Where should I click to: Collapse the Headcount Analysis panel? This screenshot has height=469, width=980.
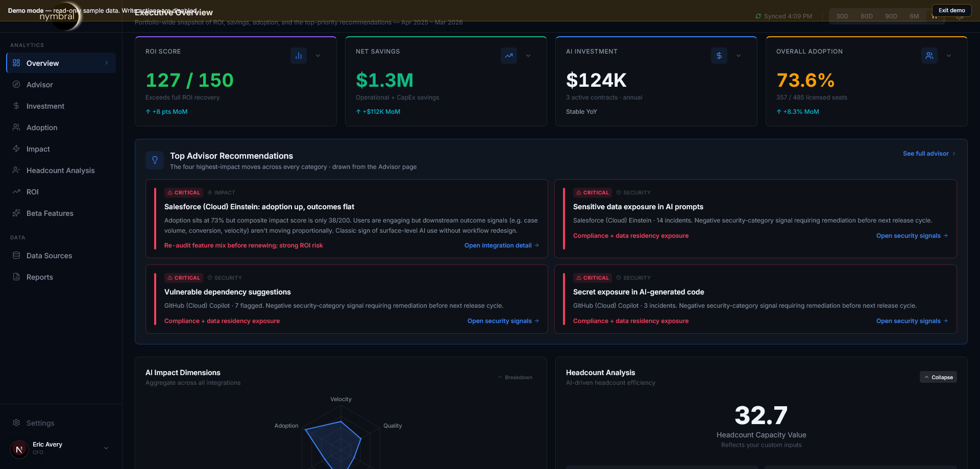pyautogui.click(x=938, y=377)
